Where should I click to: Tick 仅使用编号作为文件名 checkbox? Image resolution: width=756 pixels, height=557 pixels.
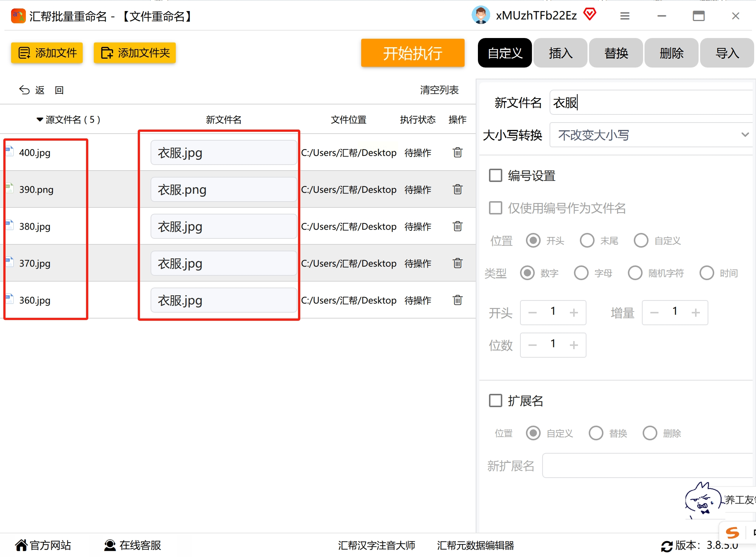[x=496, y=208]
